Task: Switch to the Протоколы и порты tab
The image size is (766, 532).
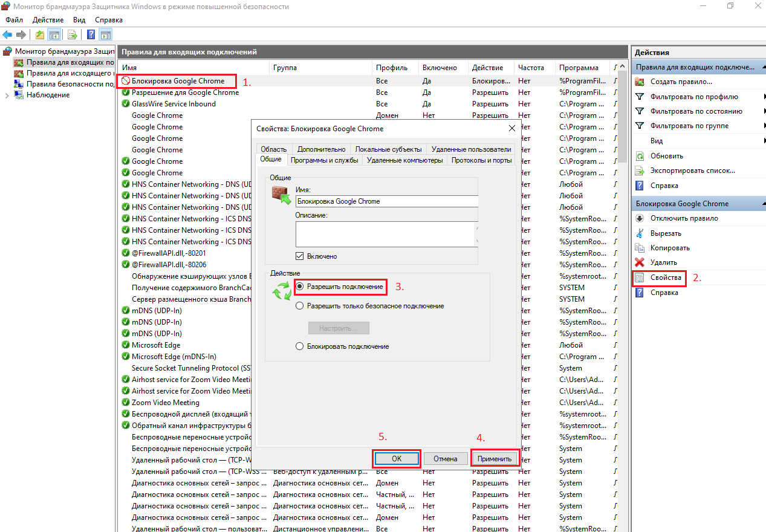Action: [482, 160]
